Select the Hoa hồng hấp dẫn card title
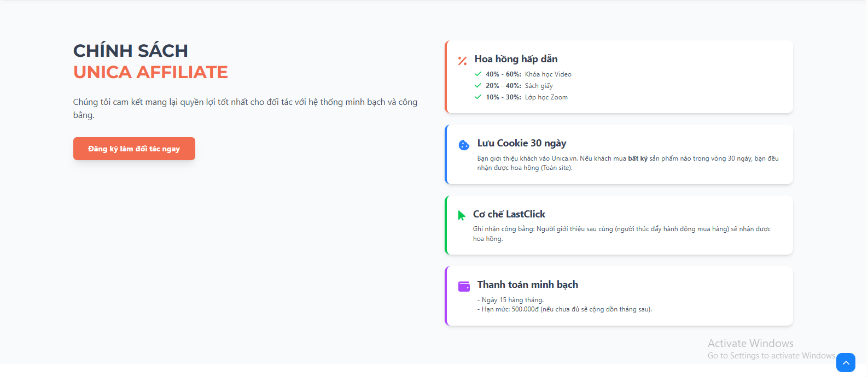 click(516, 59)
